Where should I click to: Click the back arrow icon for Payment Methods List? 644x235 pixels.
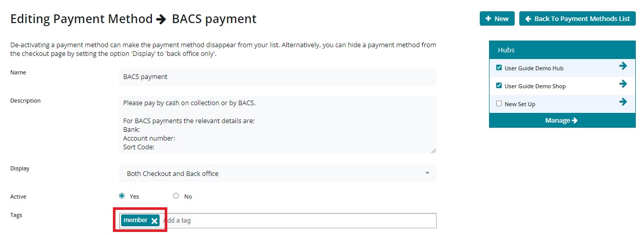(528, 19)
